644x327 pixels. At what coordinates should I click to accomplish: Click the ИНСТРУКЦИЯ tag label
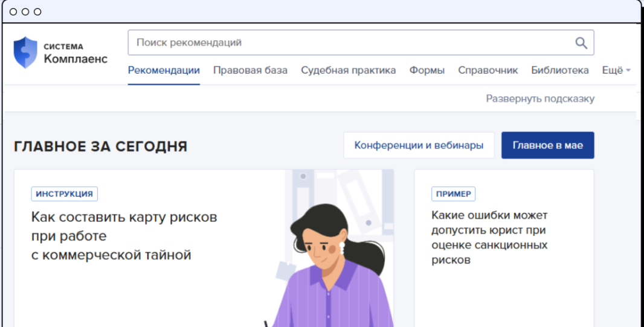[65, 194]
